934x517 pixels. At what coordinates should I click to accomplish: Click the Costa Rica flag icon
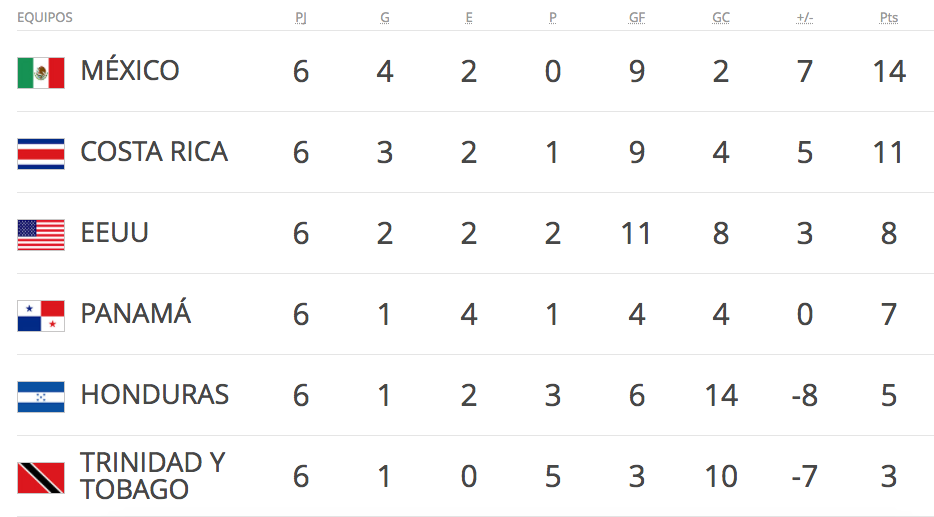click(41, 153)
